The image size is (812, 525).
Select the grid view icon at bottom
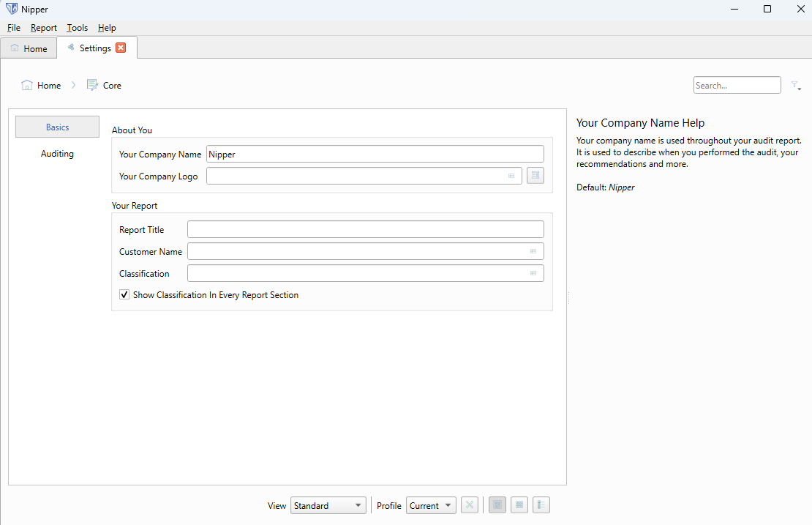coord(519,504)
